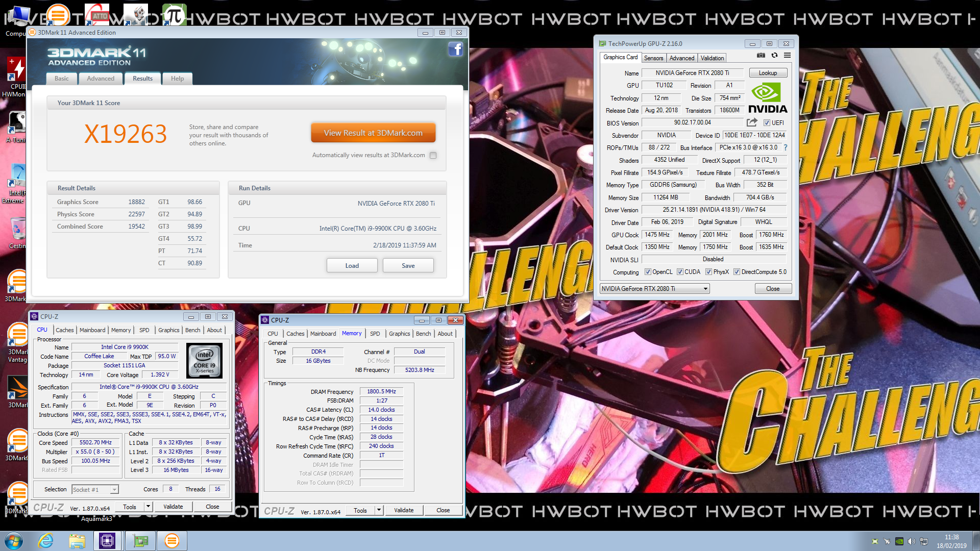Open the black 3DMark desktop shortcut with orange streaks

17,392
